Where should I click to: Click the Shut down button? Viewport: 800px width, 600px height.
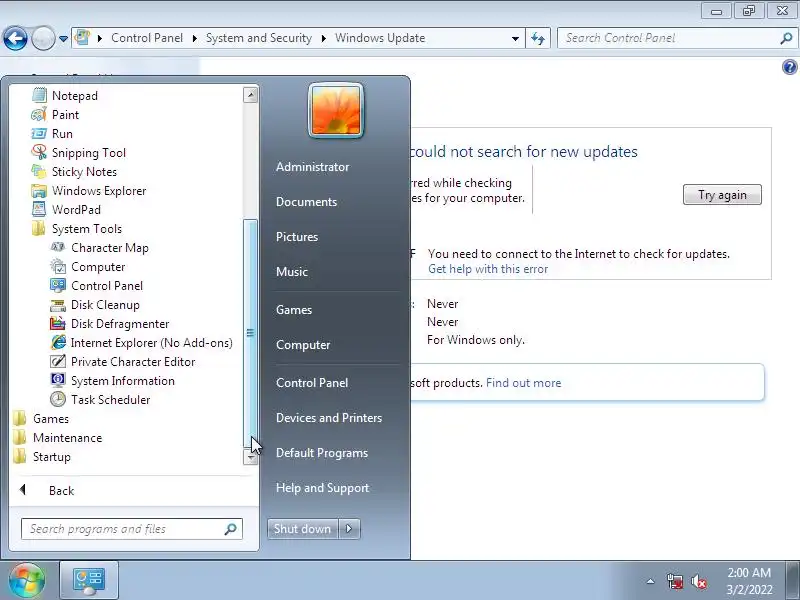[303, 529]
